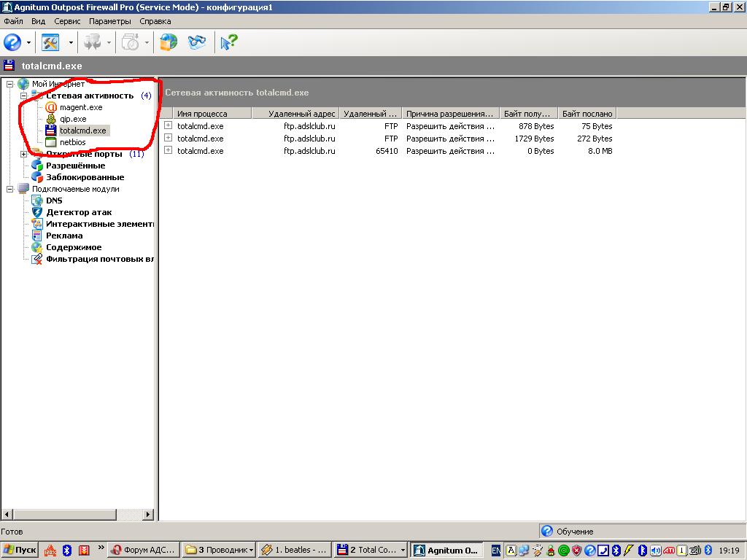Switch to 1. beatles taskbar button
Screen dimensions: 747x560
coord(295,550)
